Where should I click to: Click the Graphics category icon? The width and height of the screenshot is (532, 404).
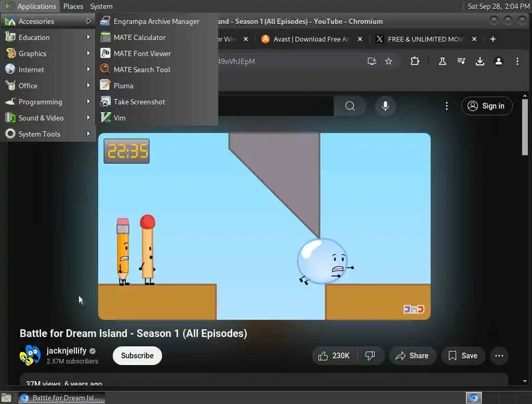10,53
